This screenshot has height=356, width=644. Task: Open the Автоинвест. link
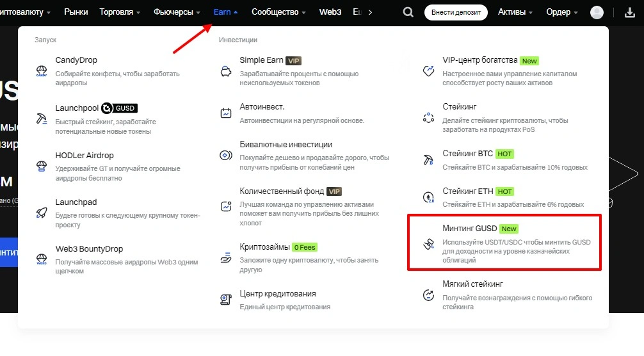[x=262, y=107]
